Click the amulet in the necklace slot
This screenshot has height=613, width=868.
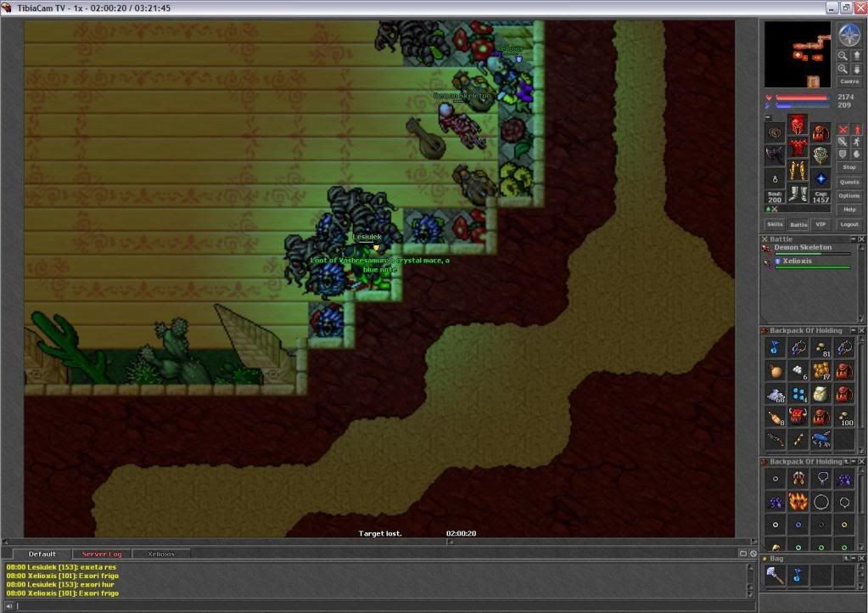(x=775, y=133)
